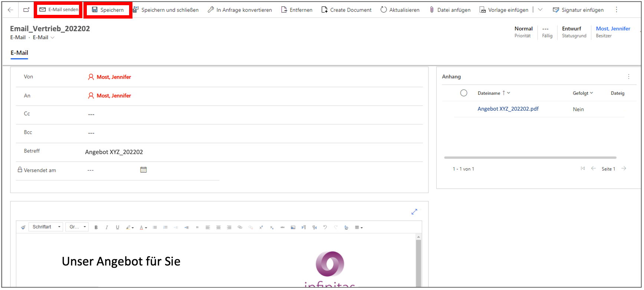Open the Schriftart font dropdown
Image resolution: width=644 pixels, height=290 pixels.
(46, 227)
